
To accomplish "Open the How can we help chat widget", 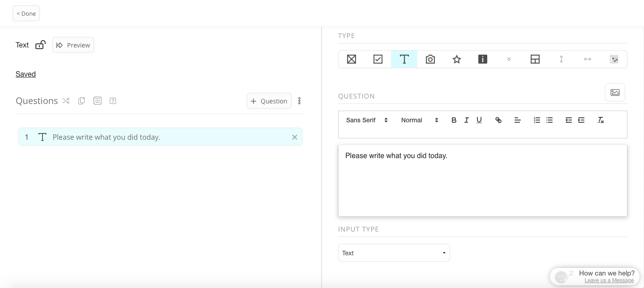I will click(594, 277).
